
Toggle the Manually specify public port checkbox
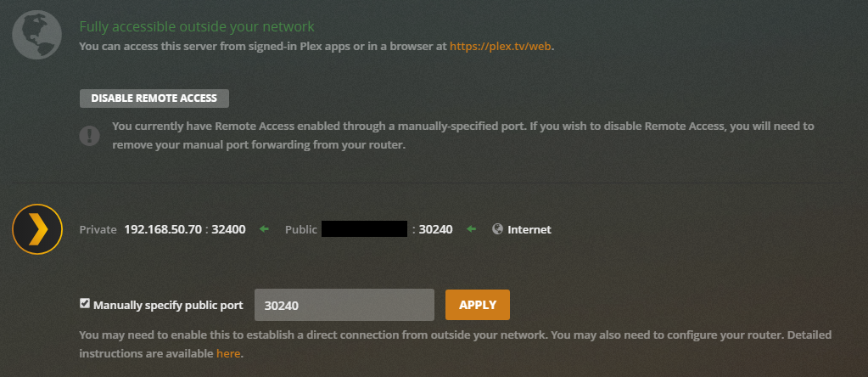(85, 303)
